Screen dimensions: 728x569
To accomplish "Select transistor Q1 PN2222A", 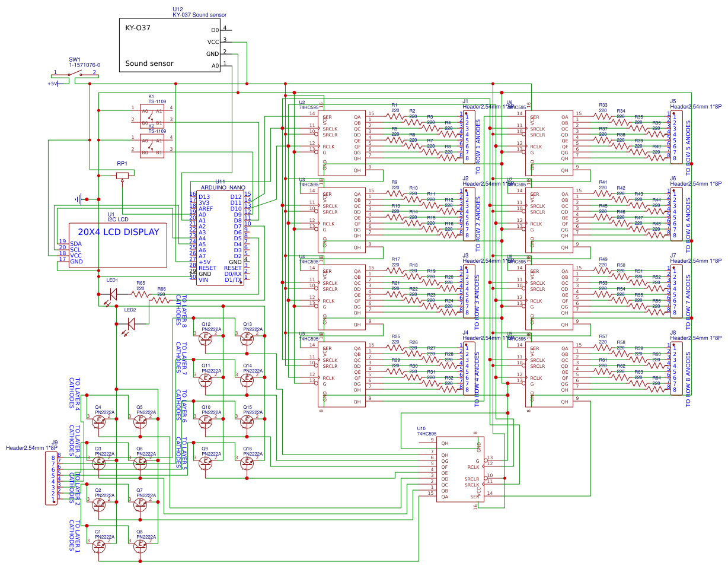I will pos(99,546).
